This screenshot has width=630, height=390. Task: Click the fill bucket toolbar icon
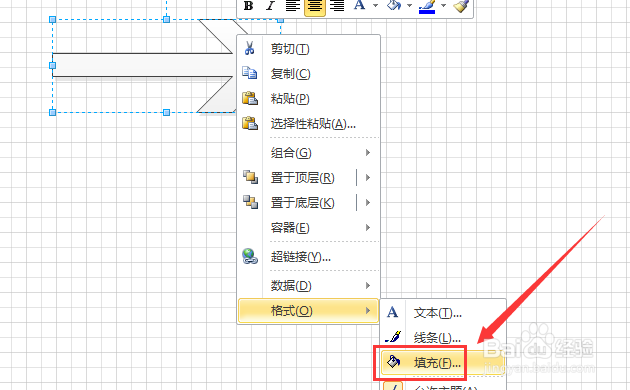tap(394, 5)
